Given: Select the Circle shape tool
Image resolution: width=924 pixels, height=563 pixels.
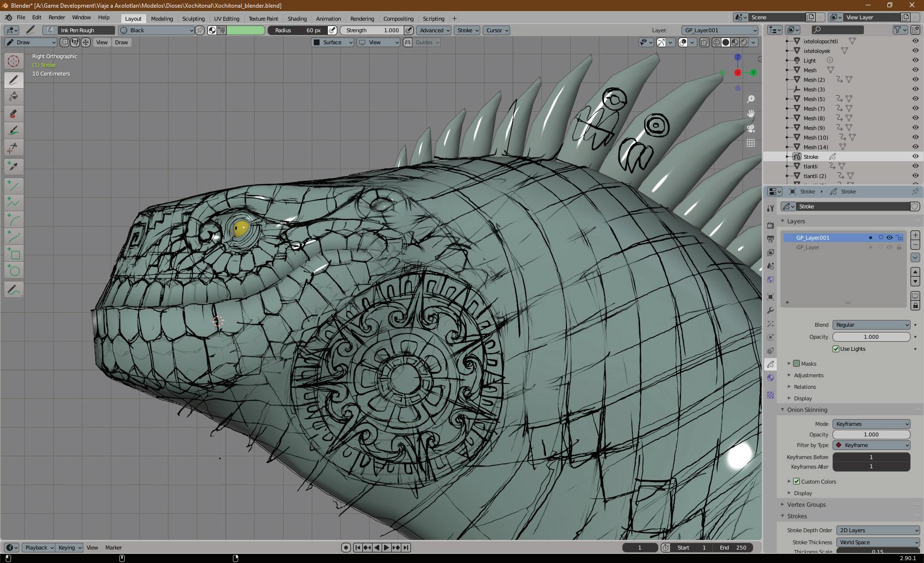Looking at the screenshot, I should (x=13, y=271).
